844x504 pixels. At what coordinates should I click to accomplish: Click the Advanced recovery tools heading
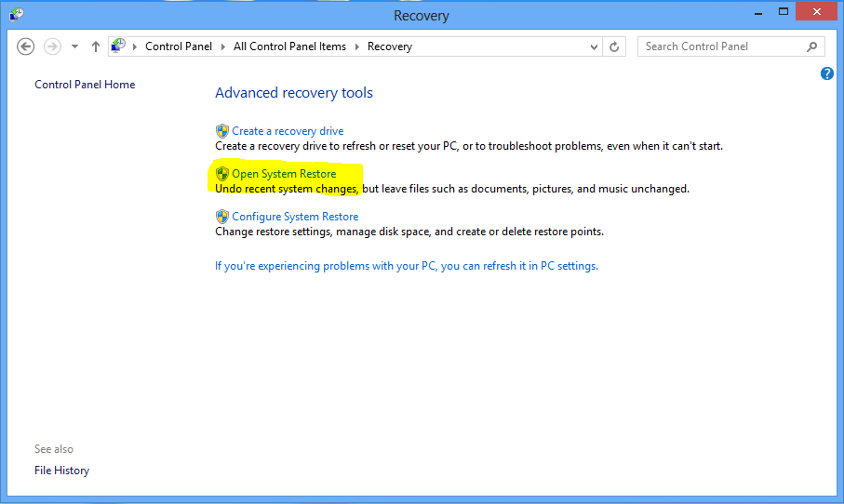pyautogui.click(x=293, y=93)
